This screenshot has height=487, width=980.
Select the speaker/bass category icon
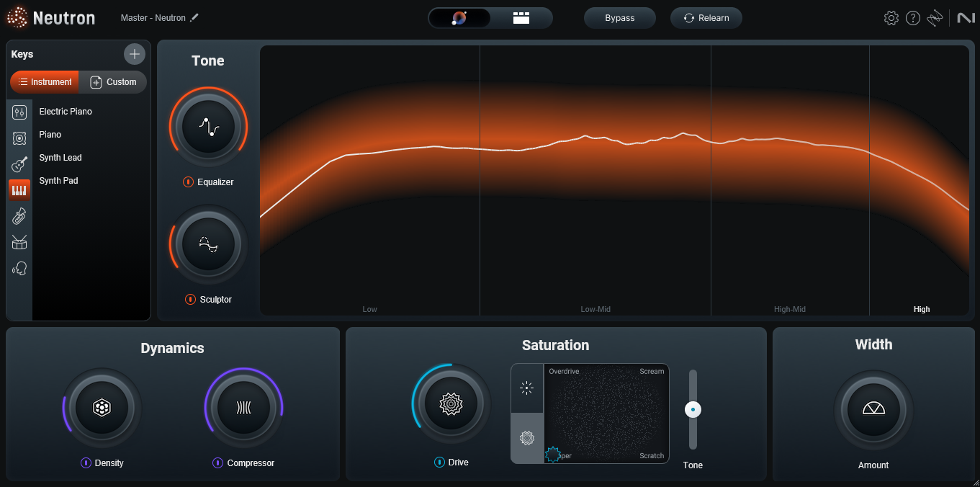point(19,138)
